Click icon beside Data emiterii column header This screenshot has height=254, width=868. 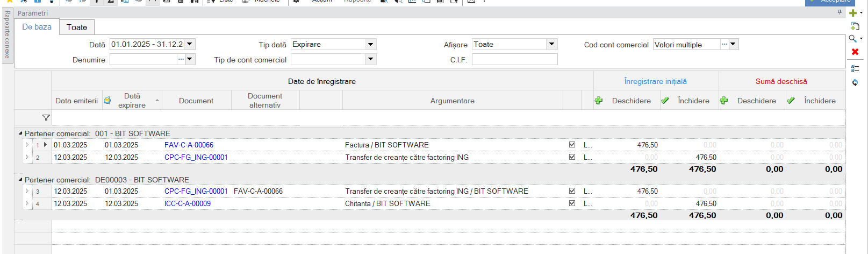[x=107, y=101]
